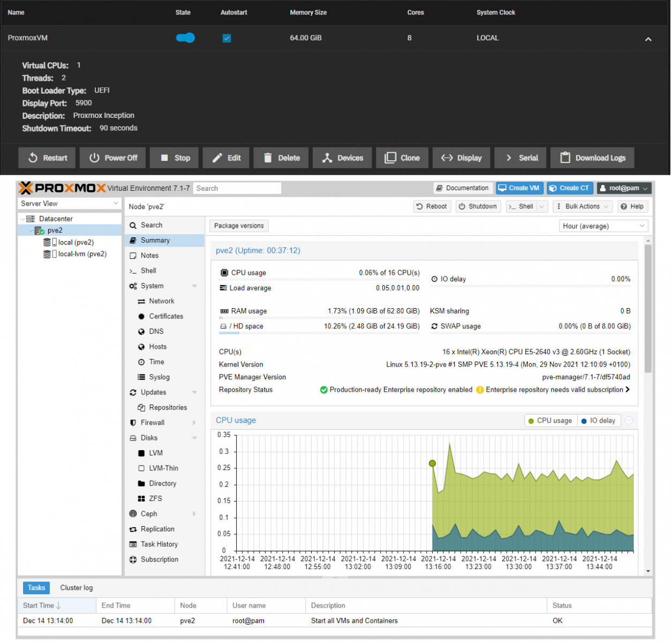Image resolution: width=672 pixels, height=643 pixels.
Task: Switch to the Cluster log tab
Action: coord(77,588)
